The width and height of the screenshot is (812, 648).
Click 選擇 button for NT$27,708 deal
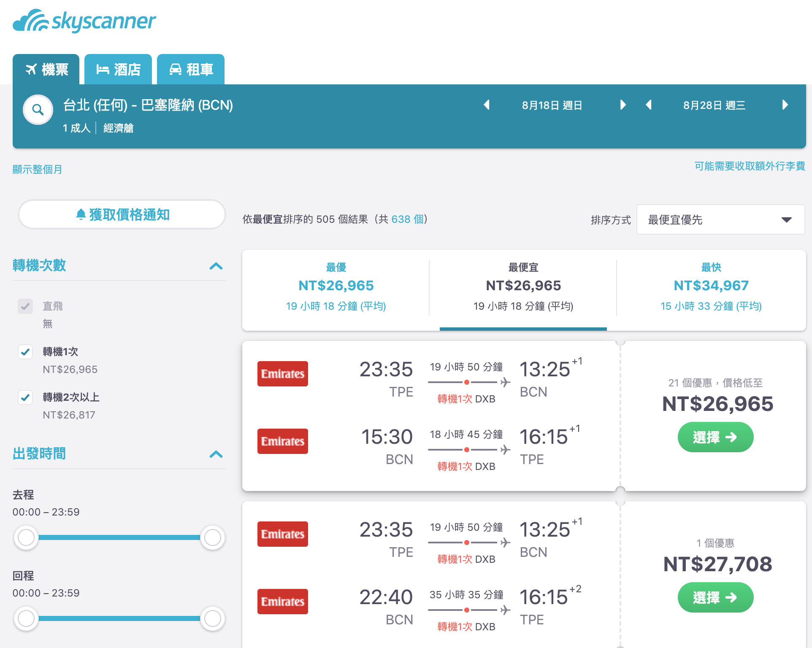(715, 598)
